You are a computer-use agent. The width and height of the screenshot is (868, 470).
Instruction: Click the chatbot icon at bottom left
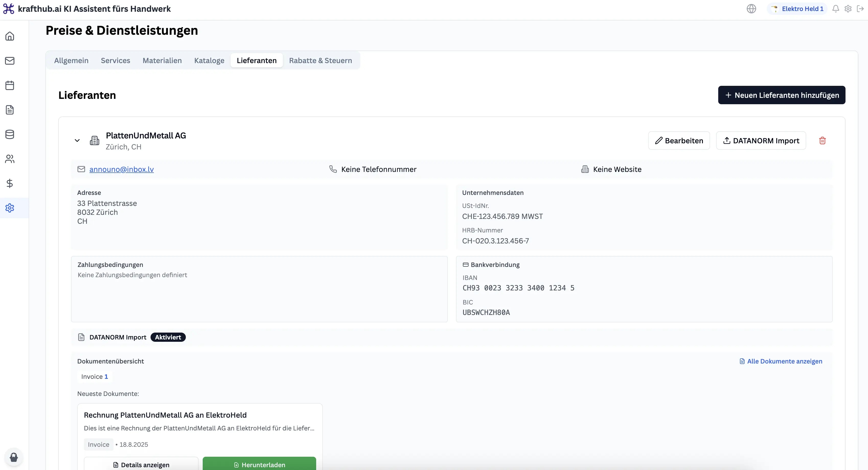14,457
